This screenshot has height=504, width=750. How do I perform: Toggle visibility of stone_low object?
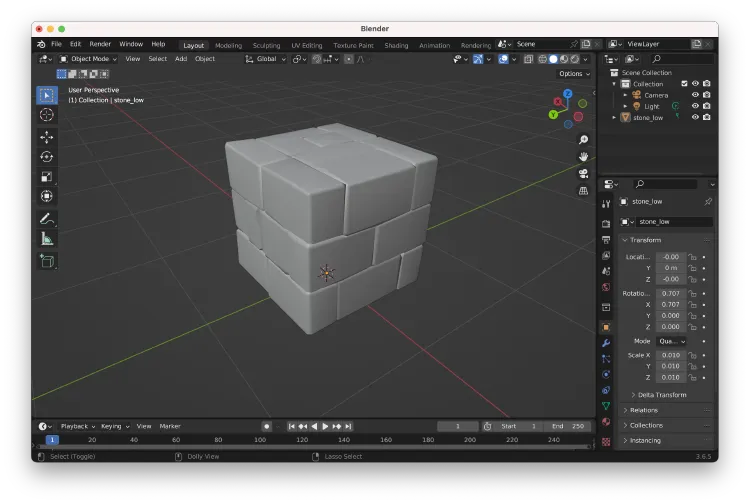[x=695, y=117]
